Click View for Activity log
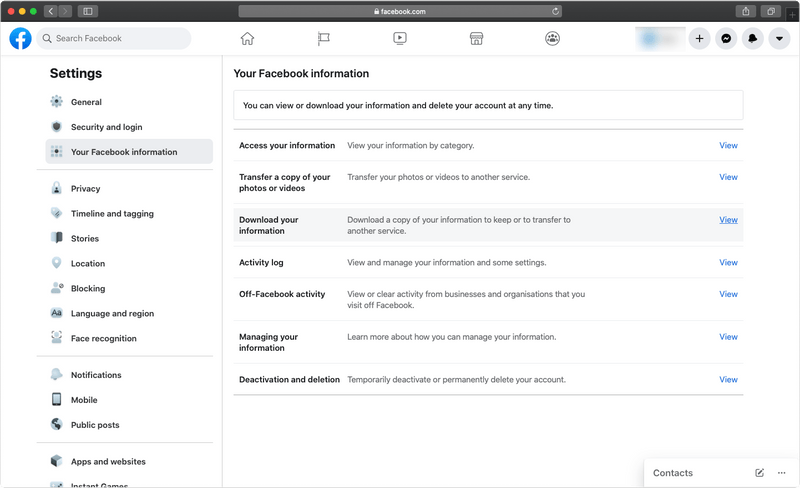800x488 pixels. pyautogui.click(x=728, y=262)
